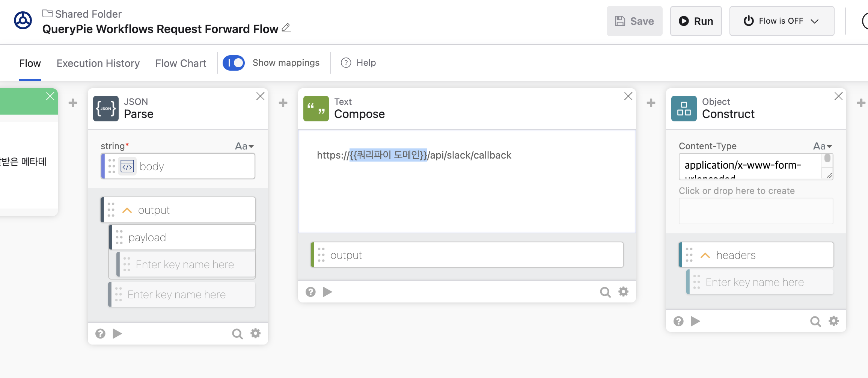868x378 pixels.
Task: Add a step between Parse and Compose
Action: point(283,103)
